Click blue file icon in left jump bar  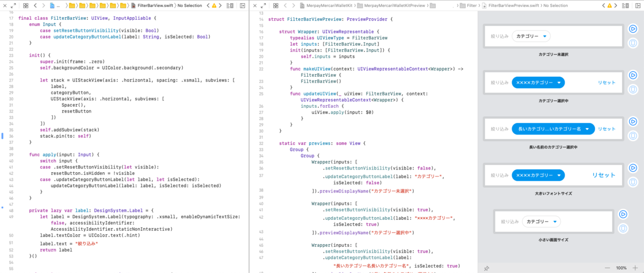click(x=52, y=5)
